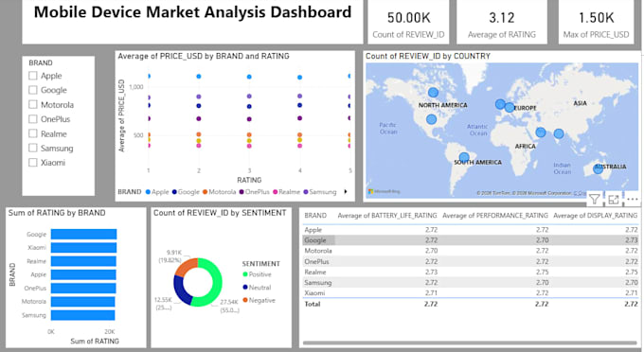Click the map bubble on Australia
Viewport: 644px width, 352px height.
(598, 168)
